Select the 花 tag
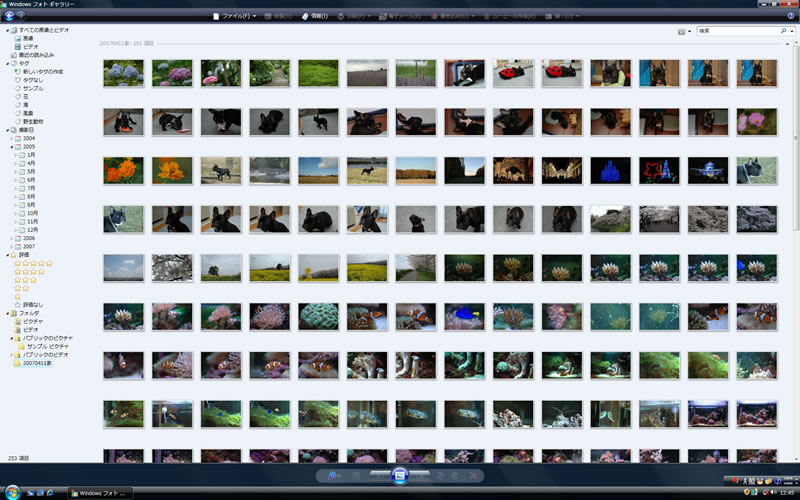The height and width of the screenshot is (500, 800). pyautogui.click(x=26, y=96)
